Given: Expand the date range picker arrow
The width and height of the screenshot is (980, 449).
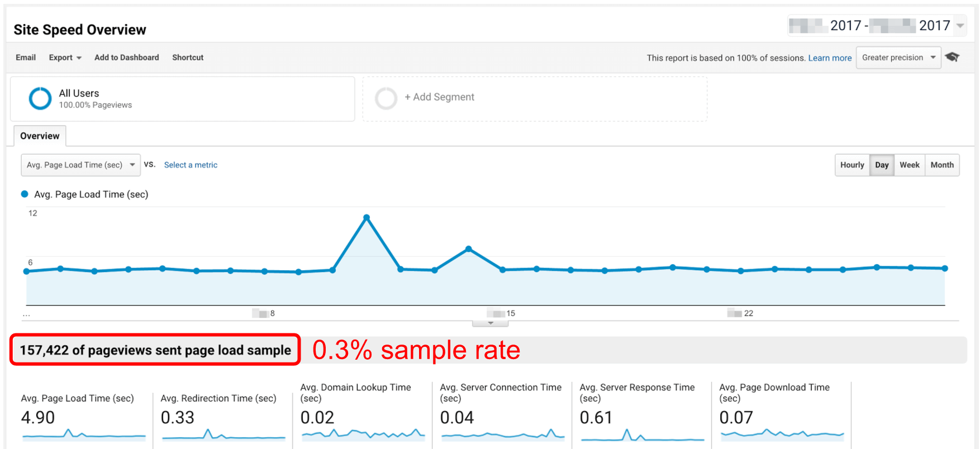Looking at the screenshot, I should point(960,26).
